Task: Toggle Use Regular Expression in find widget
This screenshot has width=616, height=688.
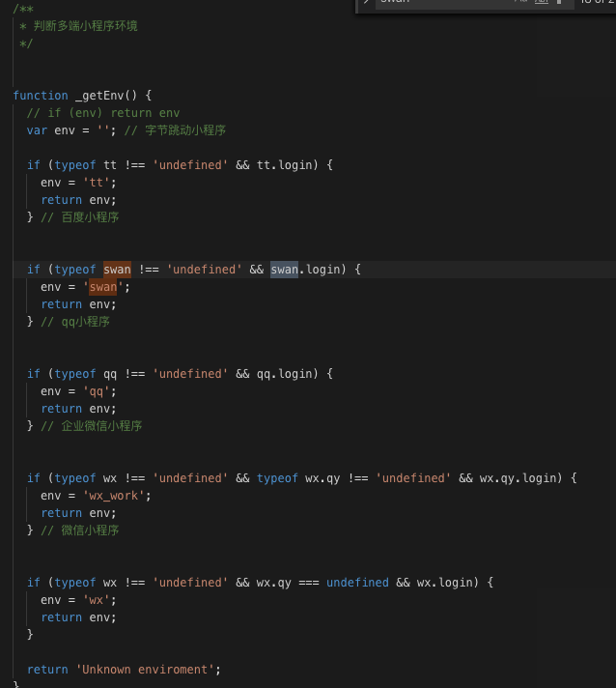Action: (558, 3)
